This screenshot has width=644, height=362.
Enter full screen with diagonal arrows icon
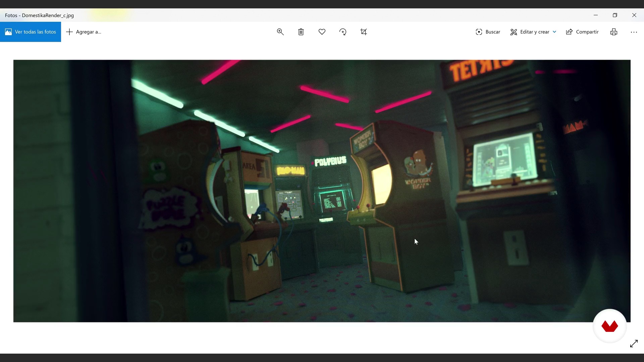click(x=634, y=344)
